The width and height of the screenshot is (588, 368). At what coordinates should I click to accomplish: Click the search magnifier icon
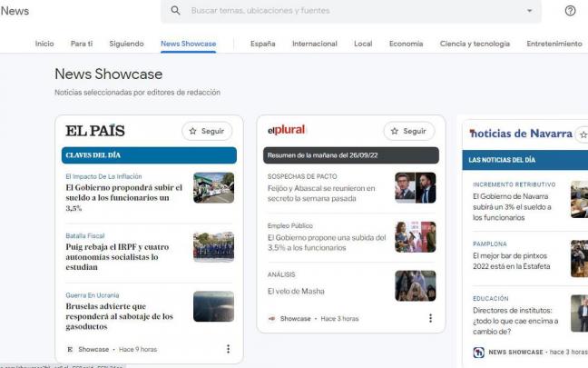coord(175,11)
